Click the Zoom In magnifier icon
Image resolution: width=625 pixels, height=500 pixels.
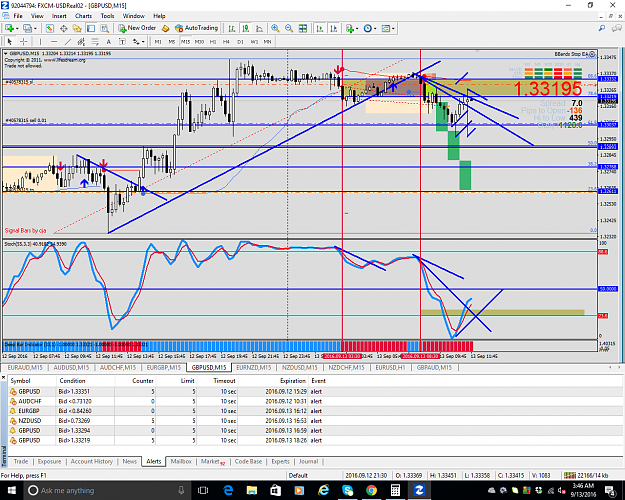[x=275, y=28]
